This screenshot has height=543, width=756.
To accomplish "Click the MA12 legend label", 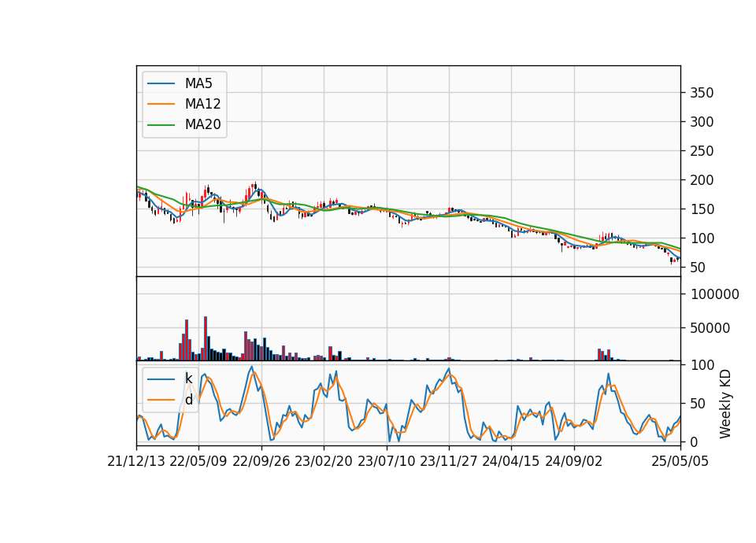I will 202,104.
